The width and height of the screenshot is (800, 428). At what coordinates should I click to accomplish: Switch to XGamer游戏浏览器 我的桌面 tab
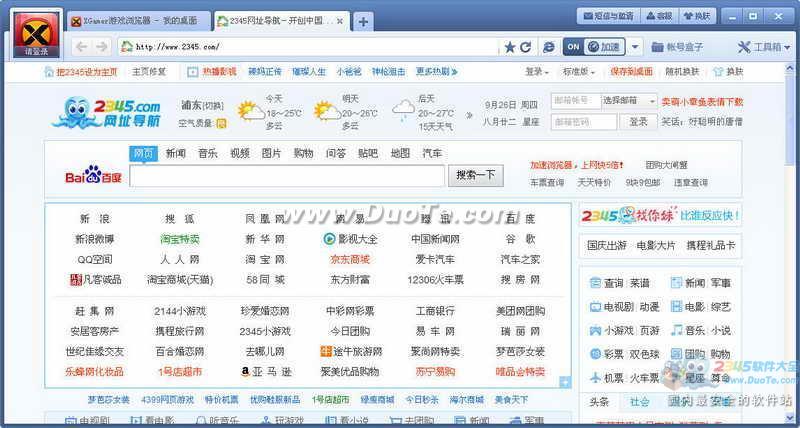click(137, 21)
